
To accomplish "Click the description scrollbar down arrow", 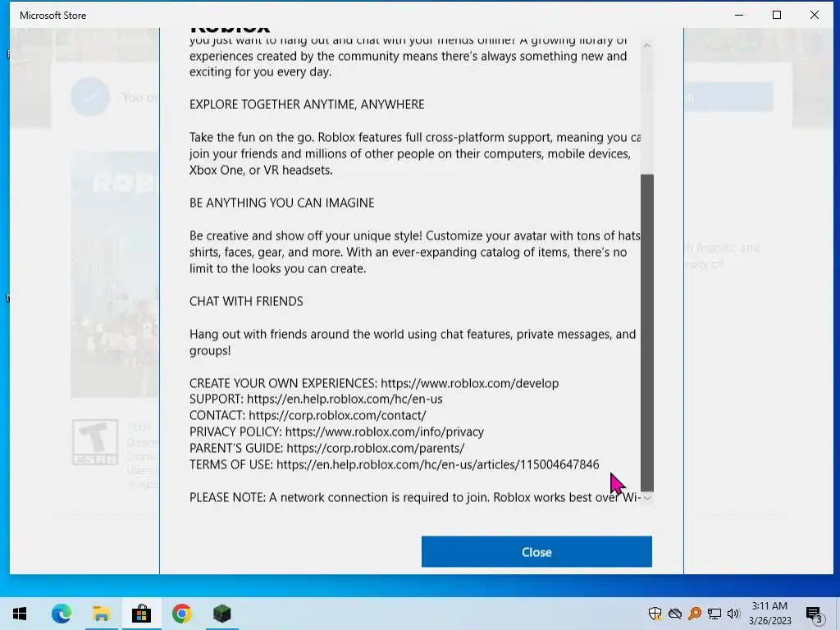I will coord(647,498).
